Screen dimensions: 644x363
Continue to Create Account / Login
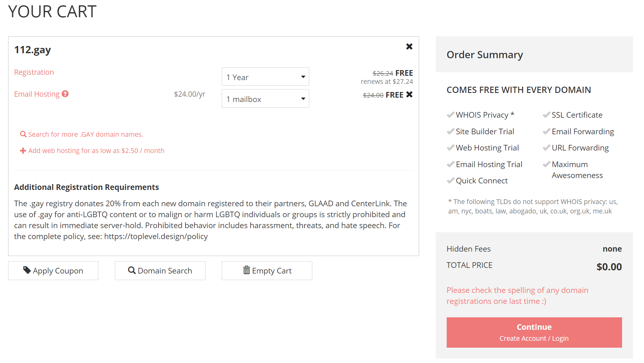point(534,332)
